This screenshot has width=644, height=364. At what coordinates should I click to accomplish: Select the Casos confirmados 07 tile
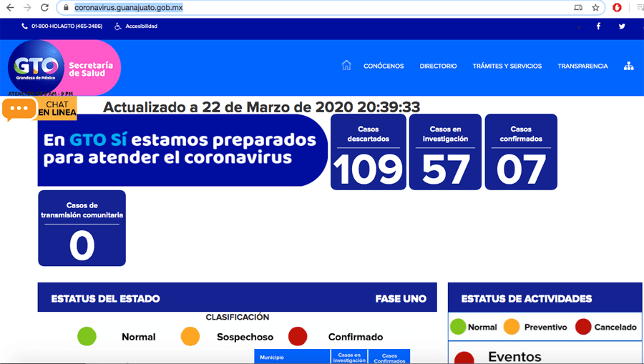click(x=521, y=152)
